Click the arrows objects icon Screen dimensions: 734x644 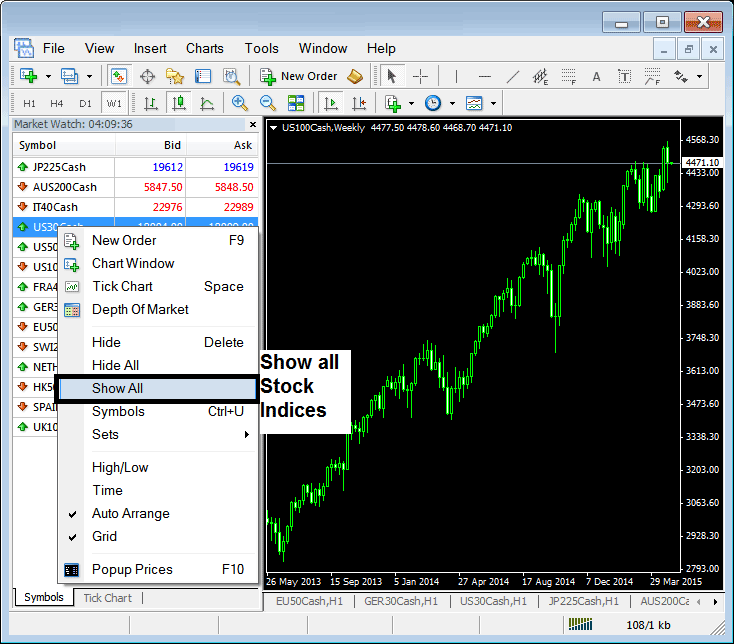(680, 76)
